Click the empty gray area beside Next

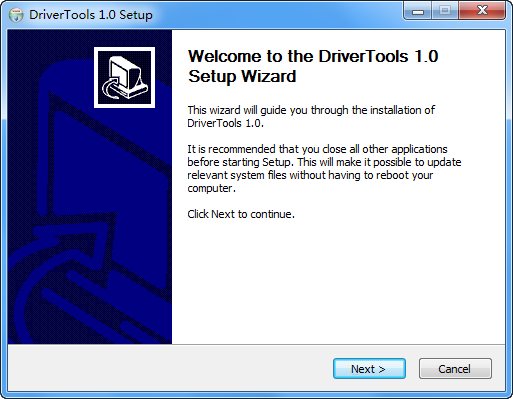click(167, 368)
